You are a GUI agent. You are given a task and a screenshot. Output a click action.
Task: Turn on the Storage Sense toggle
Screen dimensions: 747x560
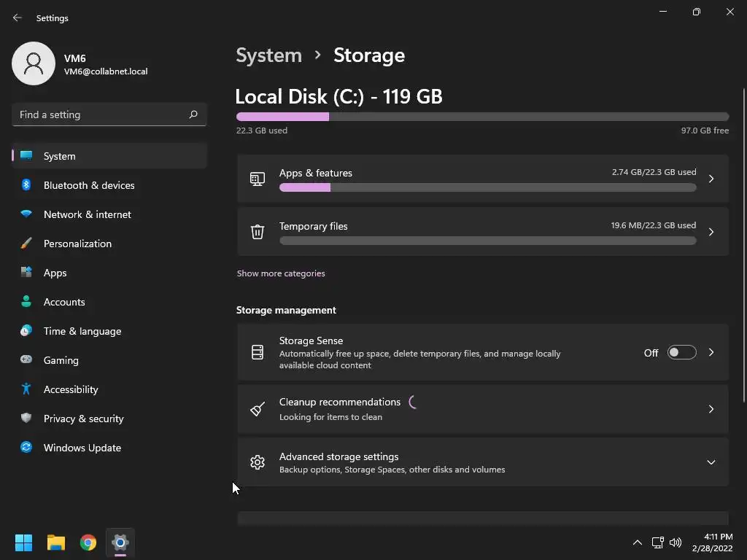click(x=681, y=353)
